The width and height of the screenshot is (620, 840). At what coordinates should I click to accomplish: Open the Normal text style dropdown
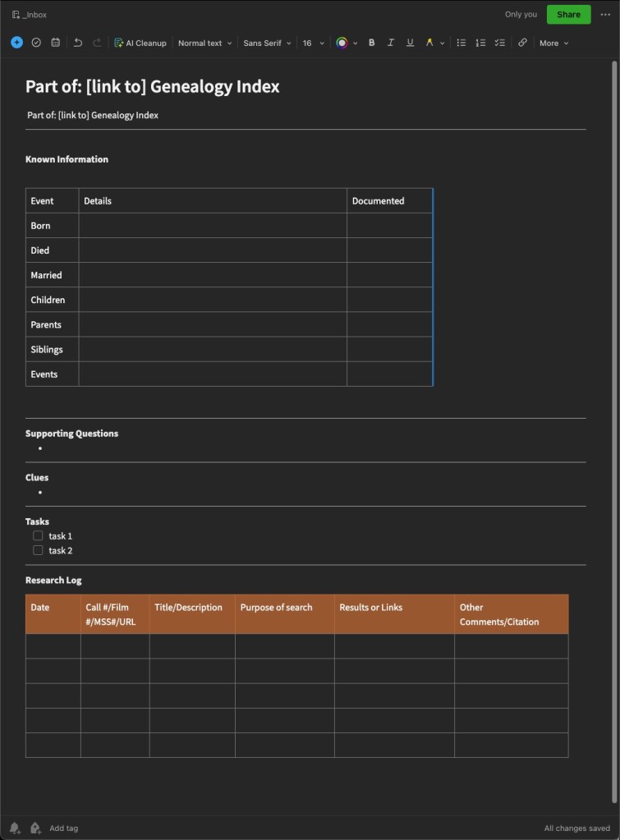tap(204, 43)
